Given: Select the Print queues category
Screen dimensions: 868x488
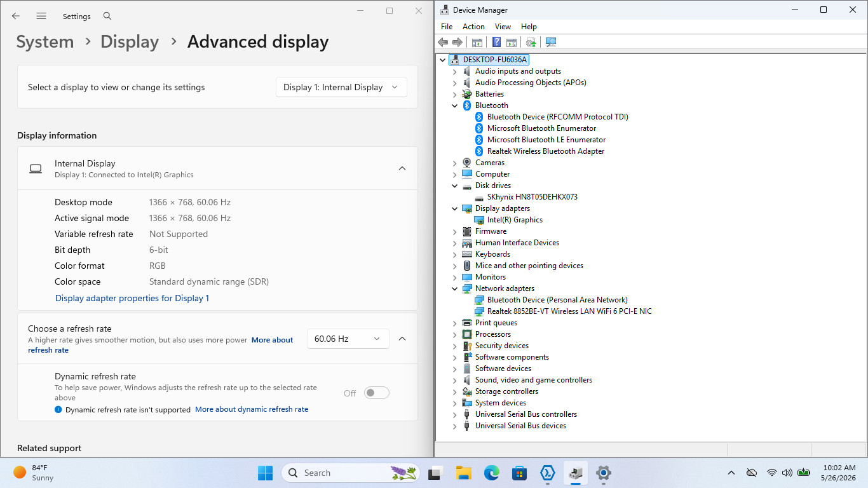Looking at the screenshot, I should 496,323.
